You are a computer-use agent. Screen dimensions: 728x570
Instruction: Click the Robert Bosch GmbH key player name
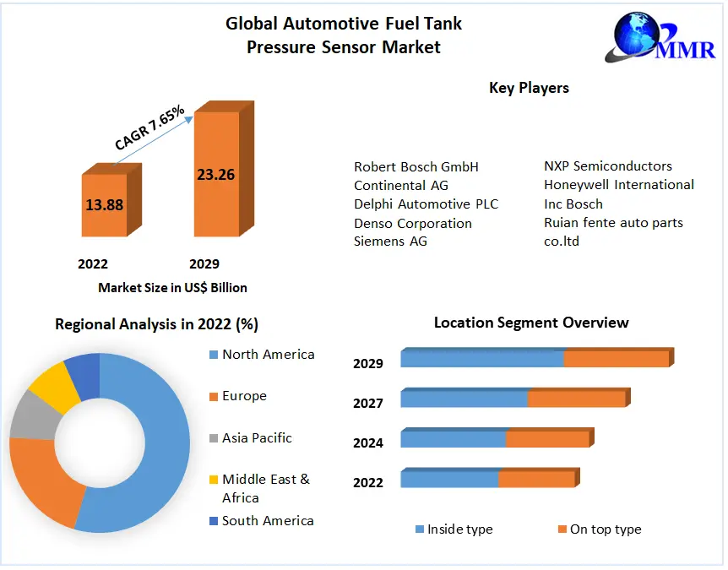(x=416, y=166)
